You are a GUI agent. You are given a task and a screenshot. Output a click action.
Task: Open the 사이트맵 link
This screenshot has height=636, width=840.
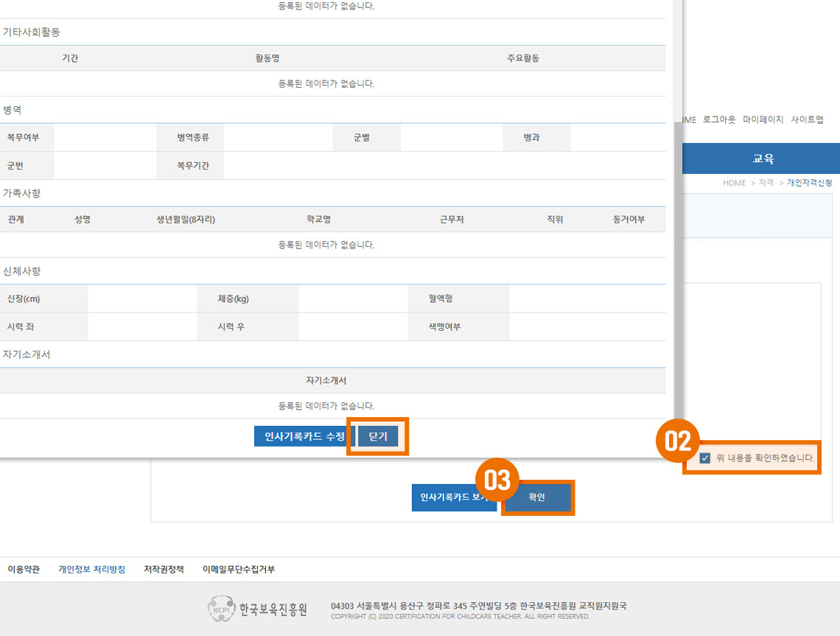[807, 119]
